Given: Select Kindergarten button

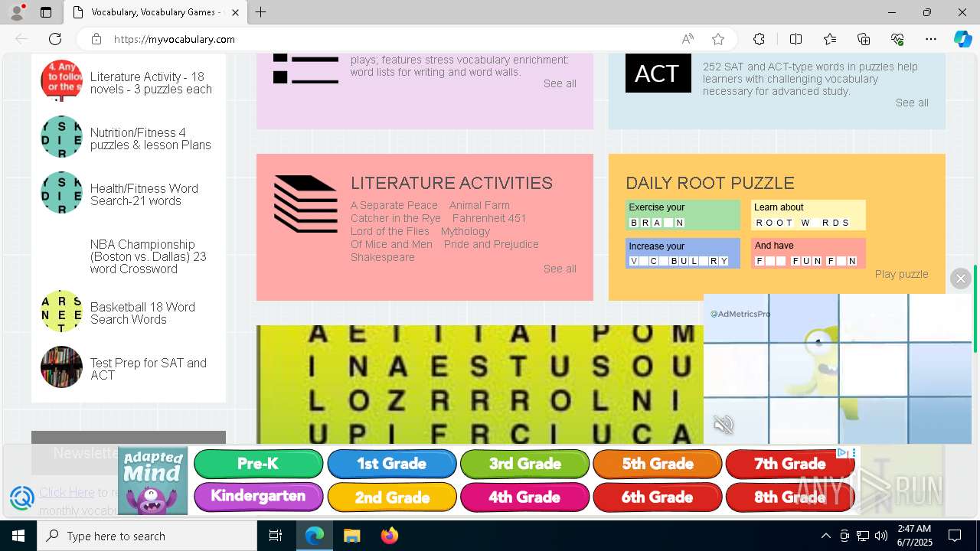Looking at the screenshot, I should pos(258,497).
